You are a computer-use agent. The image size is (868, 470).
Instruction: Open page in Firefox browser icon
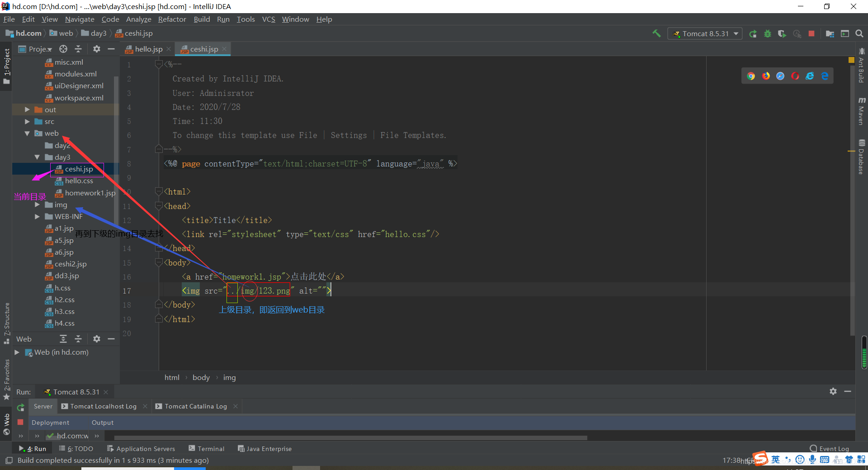coord(766,76)
